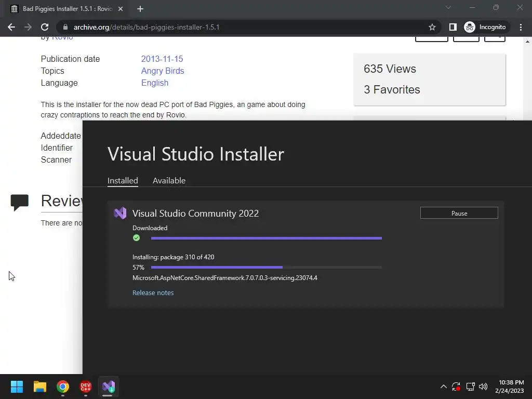The image size is (532, 399).
Task: Open volume control tray icon
Action: click(x=483, y=387)
